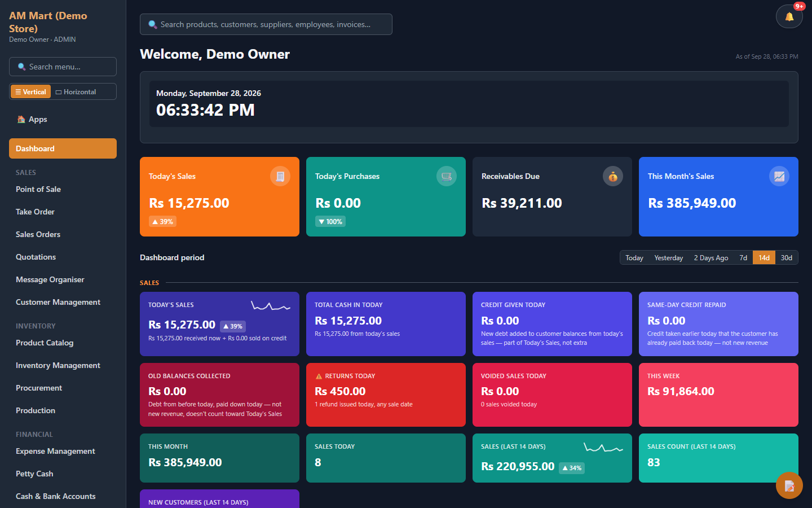Open the floating notes button
The height and width of the screenshot is (508, 812).
click(x=789, y=485)
